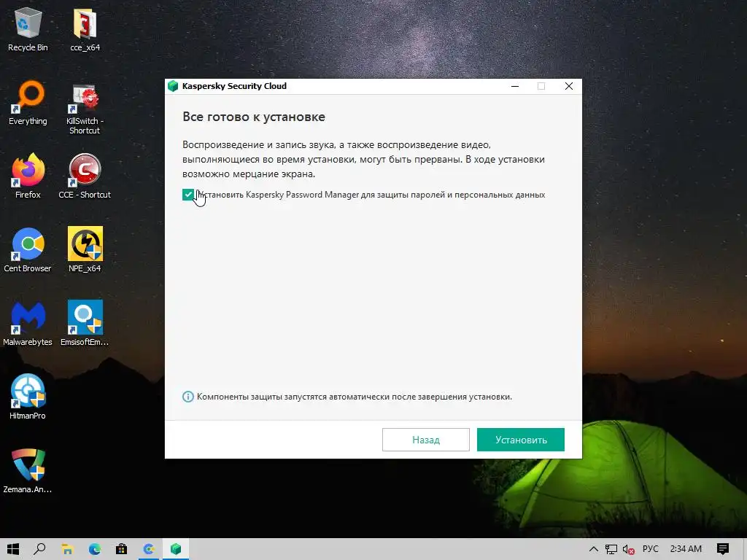Show hidden system tray icons
Image resolution: width=747 pixels, height=560 pixels.
594,549
